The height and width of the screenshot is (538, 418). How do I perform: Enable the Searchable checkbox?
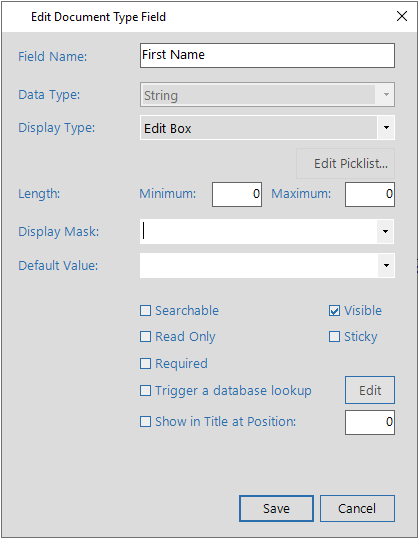point(145,311)
